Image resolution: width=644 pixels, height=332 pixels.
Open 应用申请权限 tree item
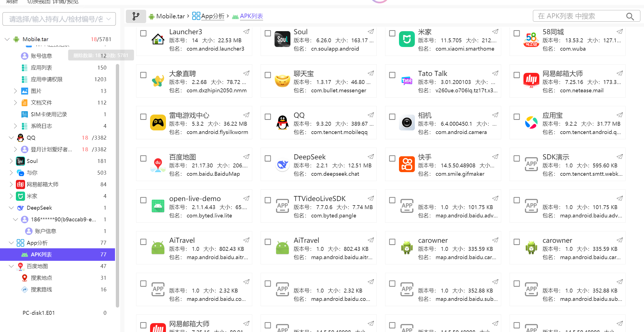pyautogui.click(x=46, y=79)
